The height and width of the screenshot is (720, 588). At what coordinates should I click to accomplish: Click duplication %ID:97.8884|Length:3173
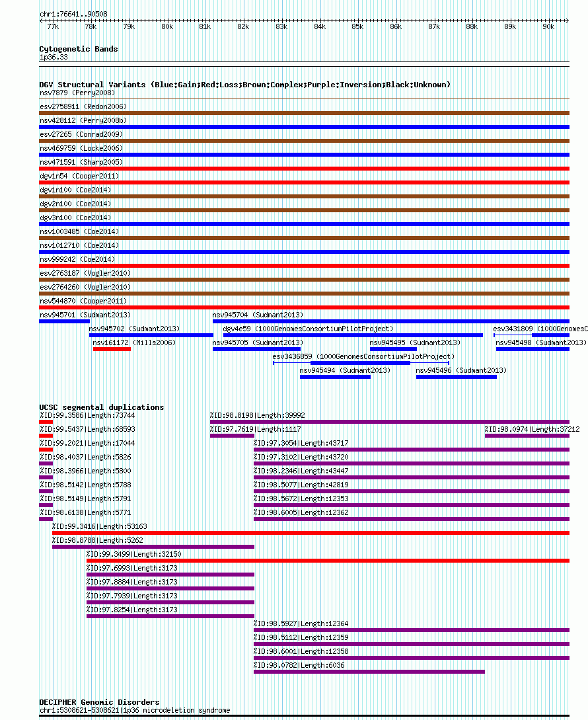(132, 582)
